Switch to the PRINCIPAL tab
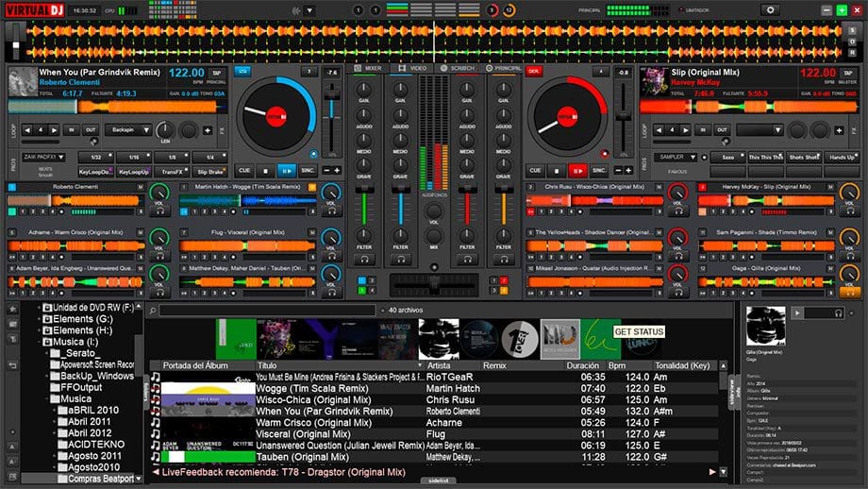Screen dimensions: 868x489 tap(503, 68)
